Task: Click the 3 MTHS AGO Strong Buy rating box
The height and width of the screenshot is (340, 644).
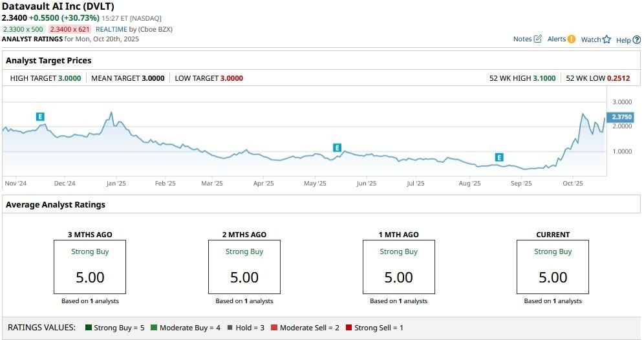Action: (x=90, y=266)
